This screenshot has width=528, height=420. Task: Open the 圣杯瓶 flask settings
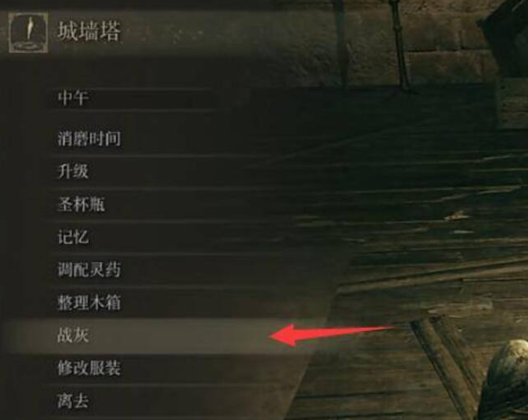click(81, 205)
